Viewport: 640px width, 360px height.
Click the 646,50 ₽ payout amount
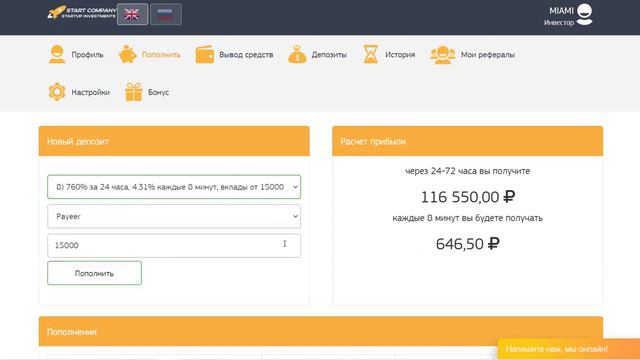click(468, 244)
